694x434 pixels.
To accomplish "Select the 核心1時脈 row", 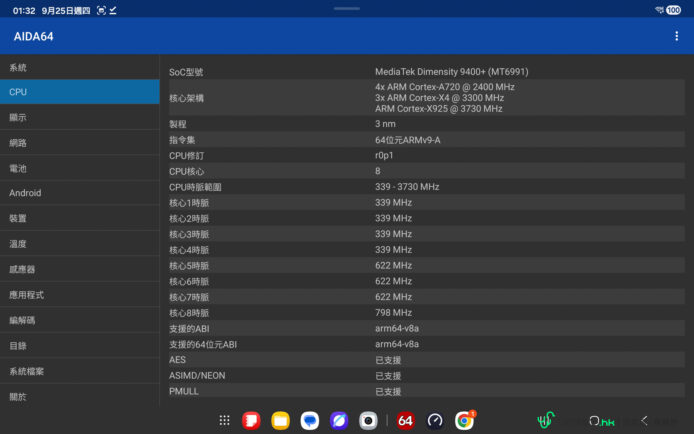I will [x=427, y=203].
